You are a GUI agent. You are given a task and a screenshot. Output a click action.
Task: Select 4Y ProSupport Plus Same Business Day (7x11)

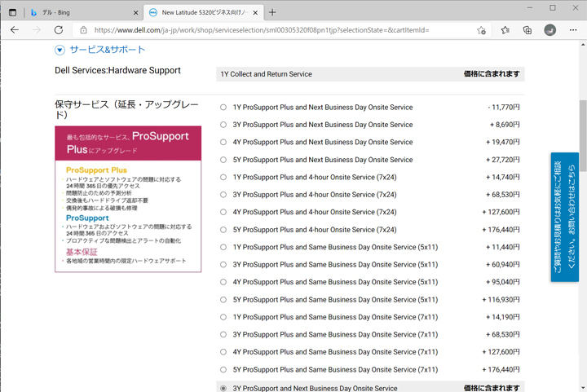223,352
